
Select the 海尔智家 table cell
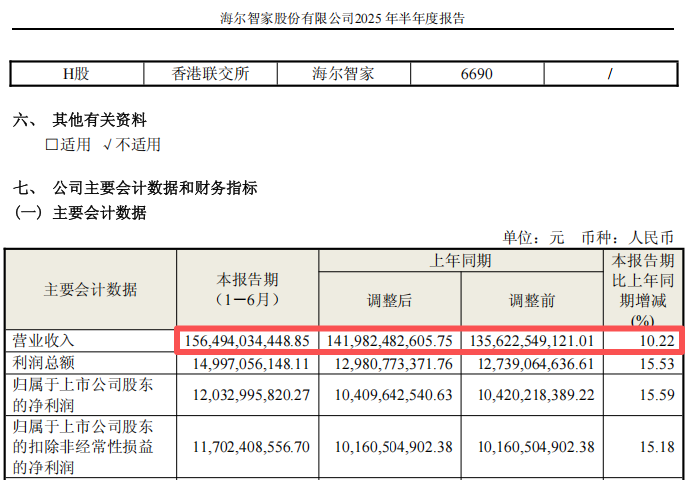tap(343, 73)
